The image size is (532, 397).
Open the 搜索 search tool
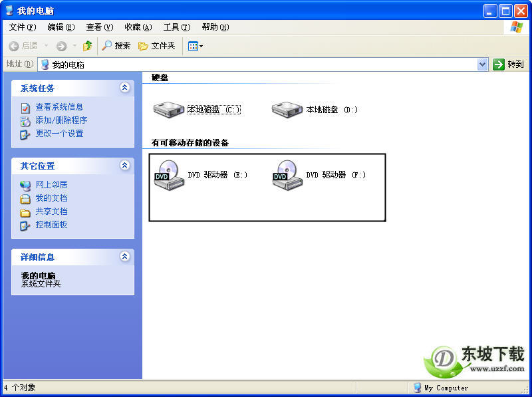(116, 45)
